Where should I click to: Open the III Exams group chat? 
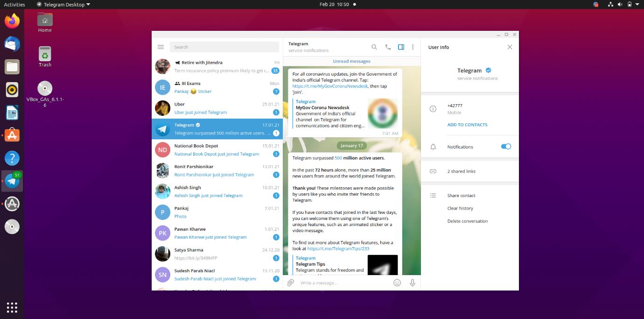pyautogui.click(x=217, y=87)
